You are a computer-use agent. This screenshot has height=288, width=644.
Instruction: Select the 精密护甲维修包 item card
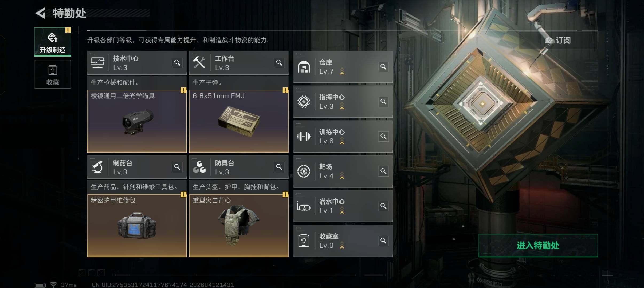137,226
